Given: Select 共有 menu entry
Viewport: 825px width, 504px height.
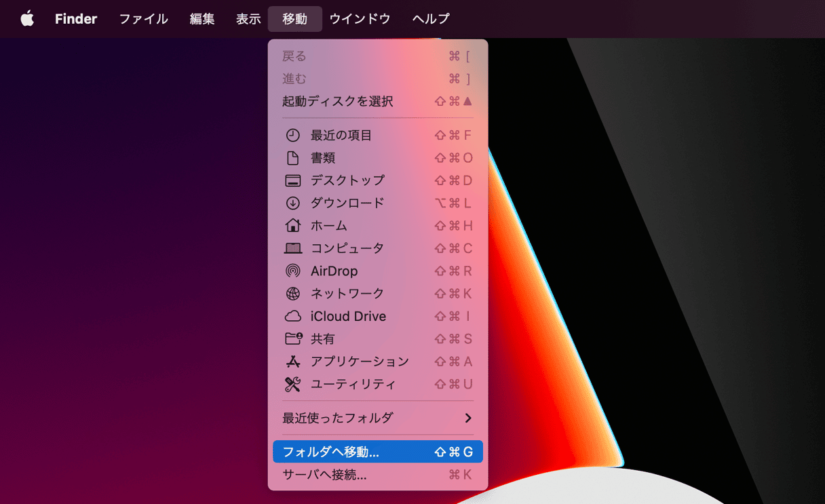Looking at the screenshot, I should pos(378,338).
